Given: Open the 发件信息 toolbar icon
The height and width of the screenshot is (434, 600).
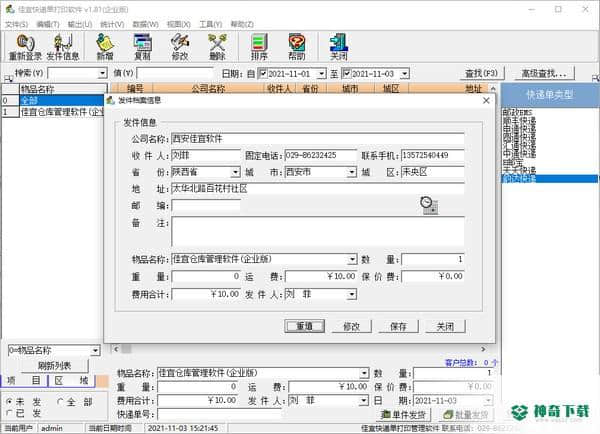Looking at the screenshot, I should coord(63,47).
